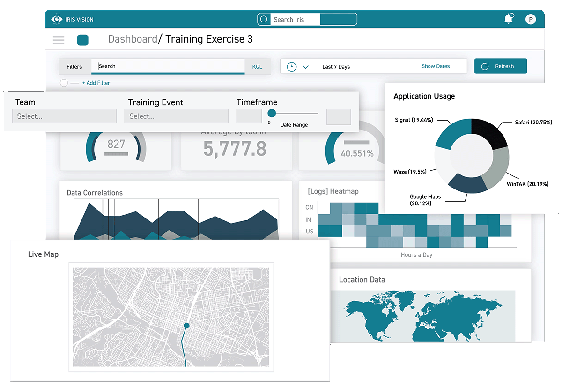
Task: Open the Training Event select dropdown
Action: tap(176, 116)
